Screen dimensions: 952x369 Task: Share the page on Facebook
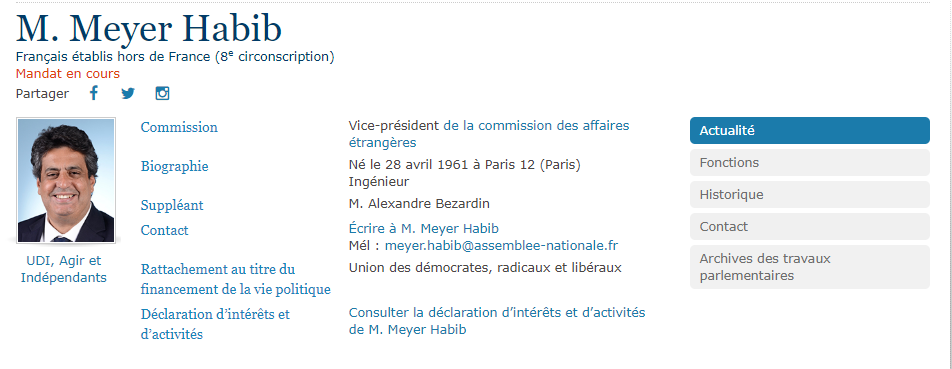coord(94,93)
